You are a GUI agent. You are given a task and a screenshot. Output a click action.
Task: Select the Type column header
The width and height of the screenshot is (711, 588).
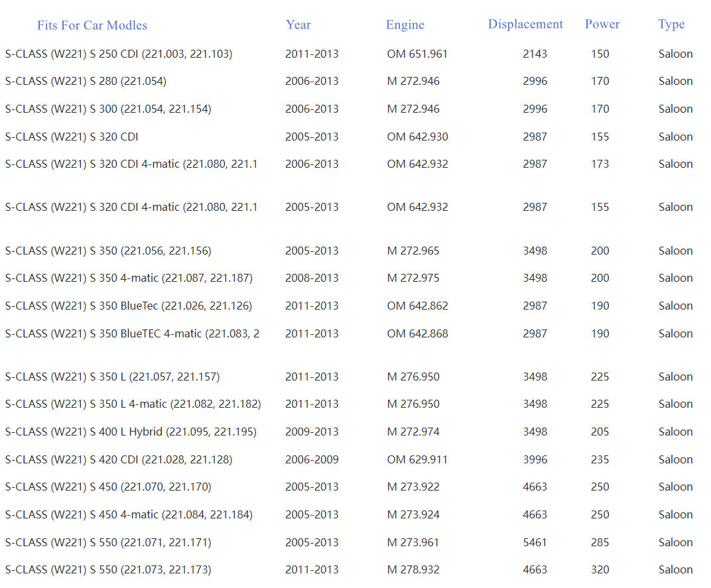coord(671,24)
